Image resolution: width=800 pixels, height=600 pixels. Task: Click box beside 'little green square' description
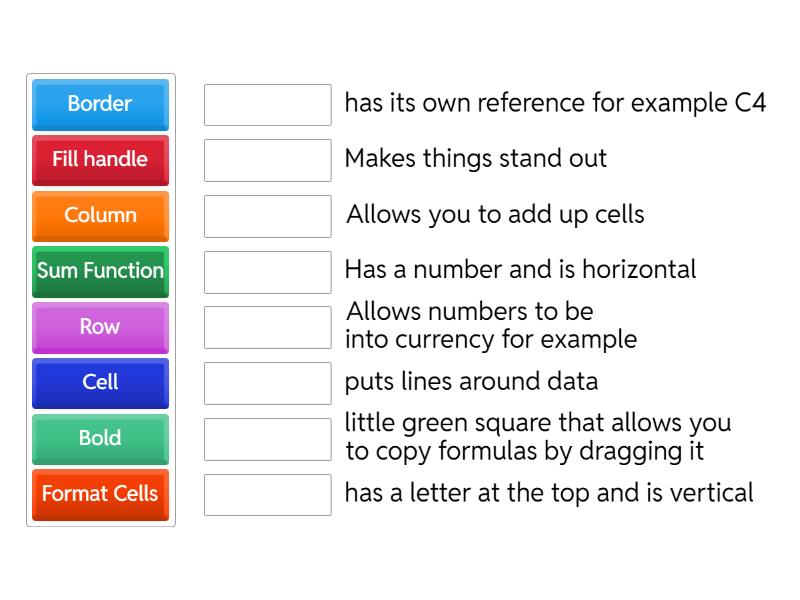267,439
